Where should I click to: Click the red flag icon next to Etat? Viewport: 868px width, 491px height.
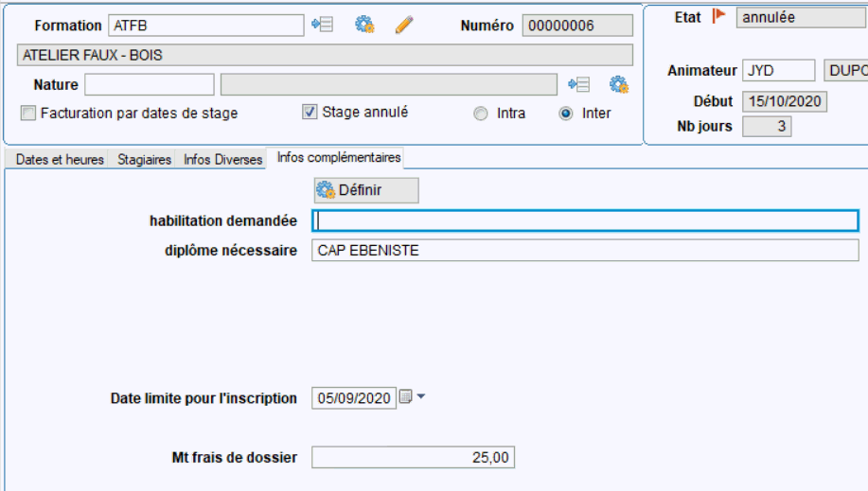718,16
